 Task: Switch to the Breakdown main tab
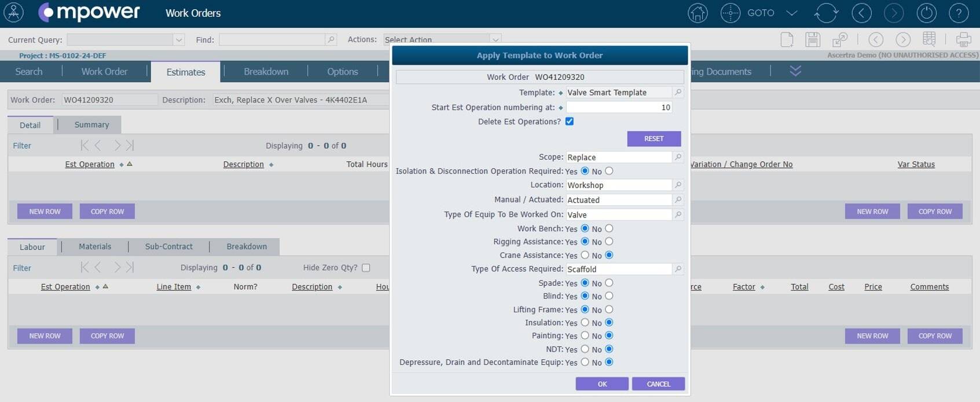click(x=266, y=72)
